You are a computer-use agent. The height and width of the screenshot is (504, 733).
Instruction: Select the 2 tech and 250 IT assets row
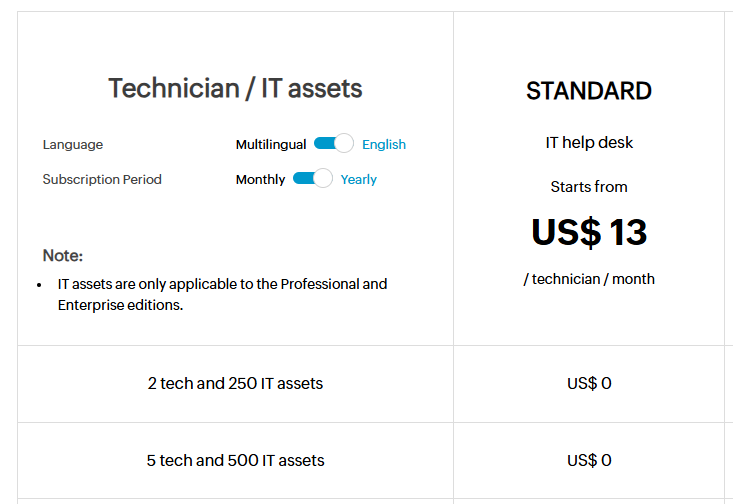tap(235, 383)
